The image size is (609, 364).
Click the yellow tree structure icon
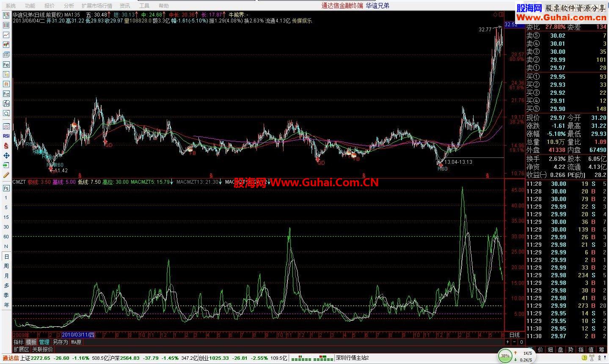[x=6, y=74]
